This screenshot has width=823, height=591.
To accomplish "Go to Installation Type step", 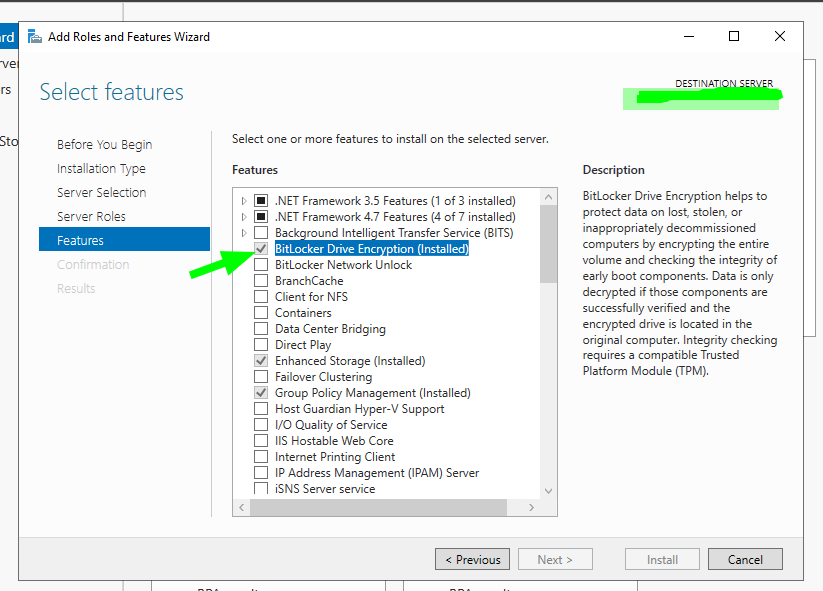I will pos(101,168).
